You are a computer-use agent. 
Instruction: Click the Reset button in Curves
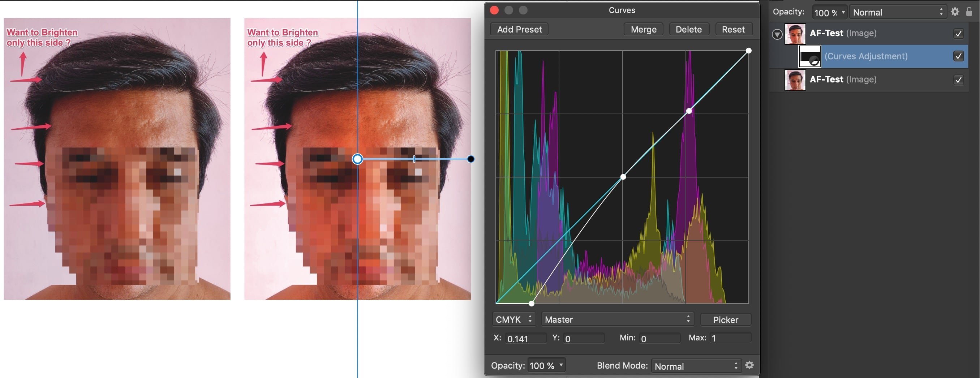pyautogui.click(x=733, y=29)
